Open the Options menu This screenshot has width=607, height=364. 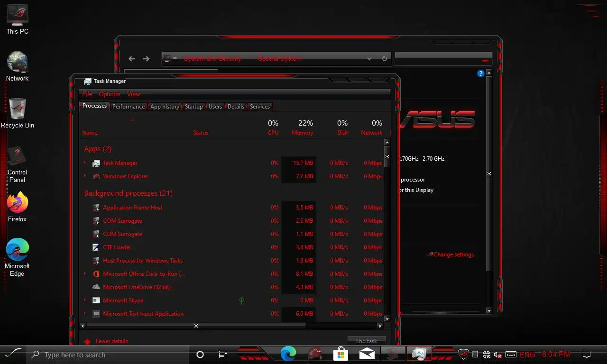click(x=110, y=94)
